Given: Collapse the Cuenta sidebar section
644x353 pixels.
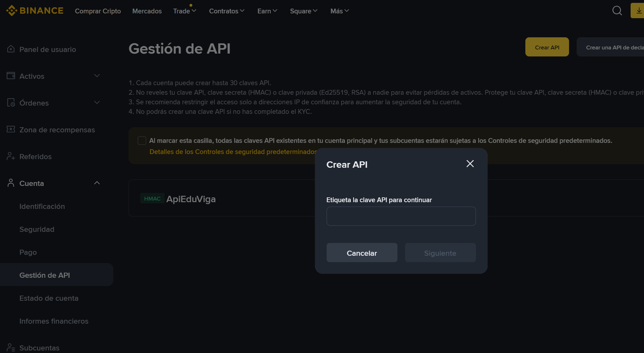Looking at the screenshot, I should point(97,183).
